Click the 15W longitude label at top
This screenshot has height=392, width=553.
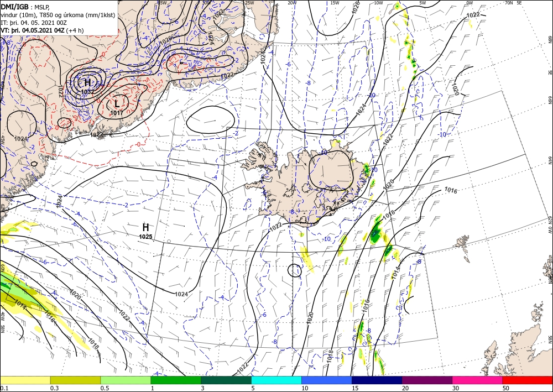tap(335, 3)
